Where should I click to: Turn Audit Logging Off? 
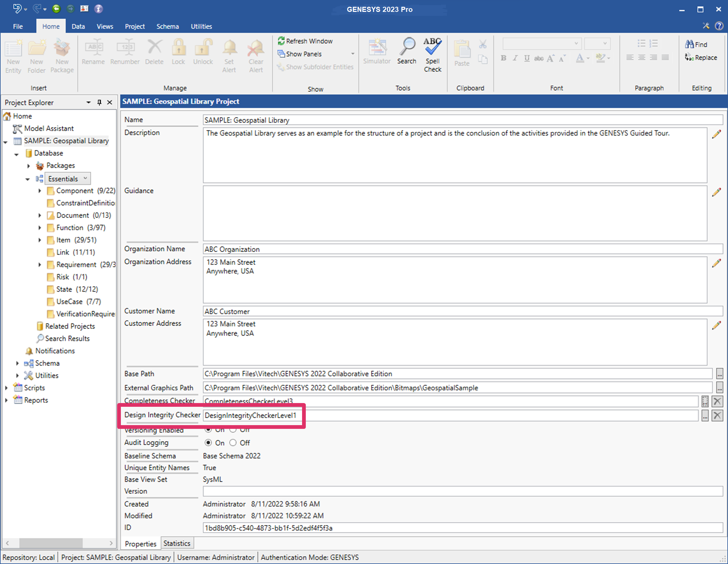pos(233,443)
